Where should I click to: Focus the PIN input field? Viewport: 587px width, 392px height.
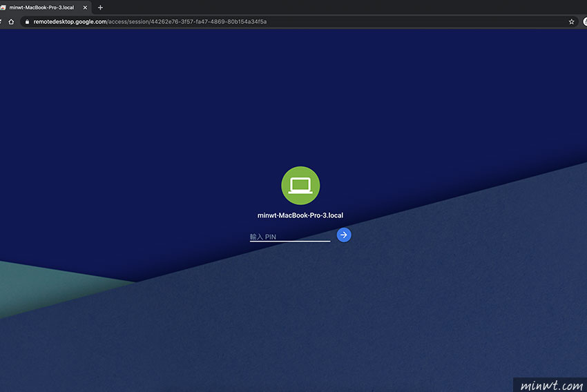(290, 237)
